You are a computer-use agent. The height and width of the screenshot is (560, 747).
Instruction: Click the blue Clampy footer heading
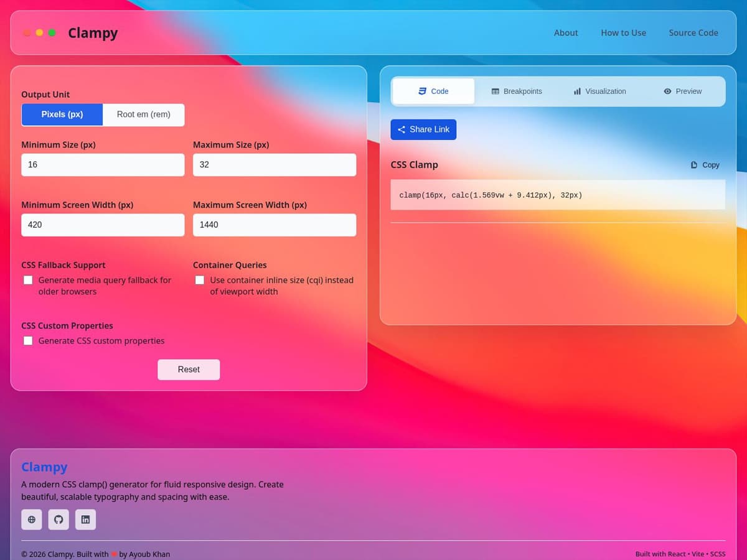point(44,467)
